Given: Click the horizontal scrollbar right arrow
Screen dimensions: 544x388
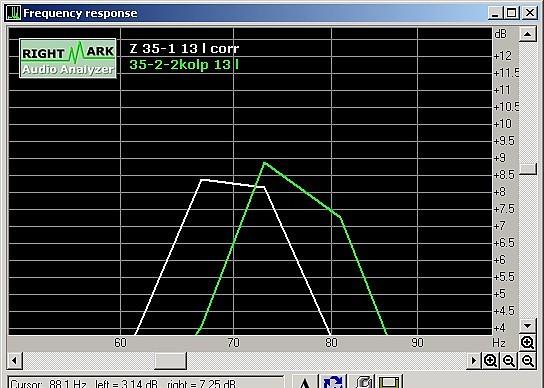Looking at the screenshot, I should 473,361.
